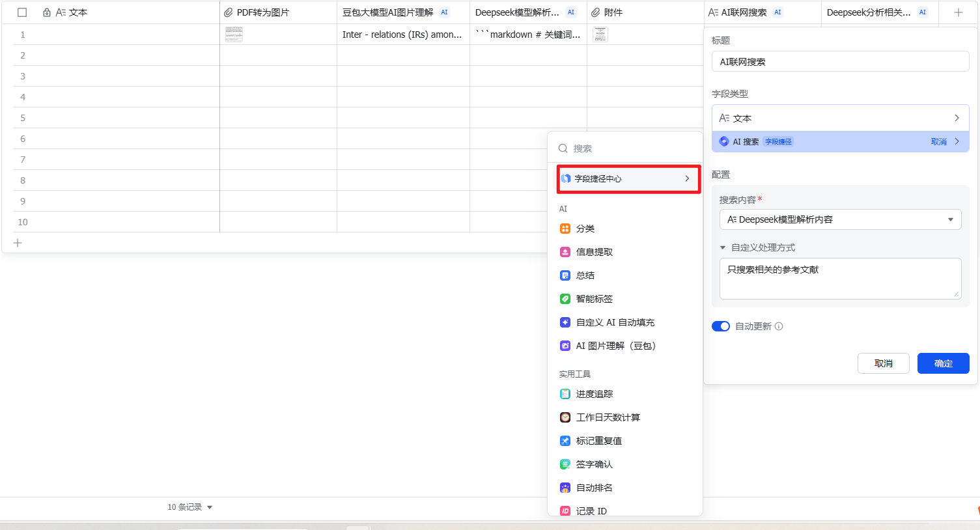Select the 自动排名 ranking icon
The height and width of the screenshot is (530, 980).
(x=565, y=488)
